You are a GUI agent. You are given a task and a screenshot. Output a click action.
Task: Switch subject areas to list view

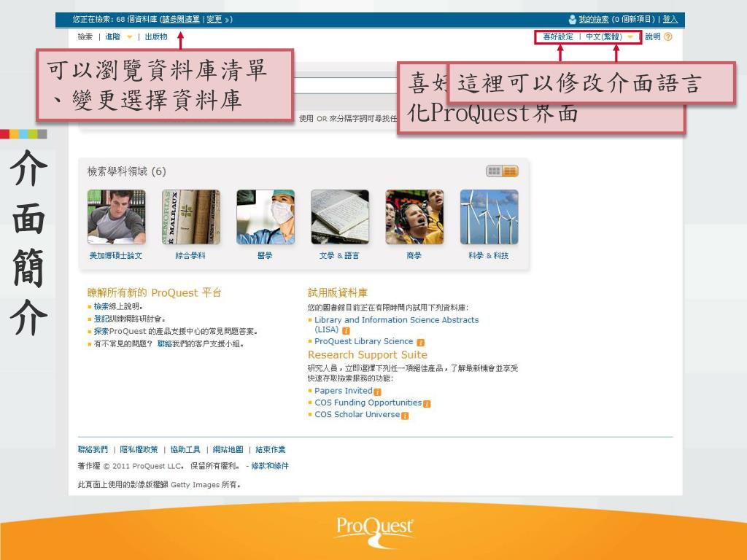pos(510,171)
